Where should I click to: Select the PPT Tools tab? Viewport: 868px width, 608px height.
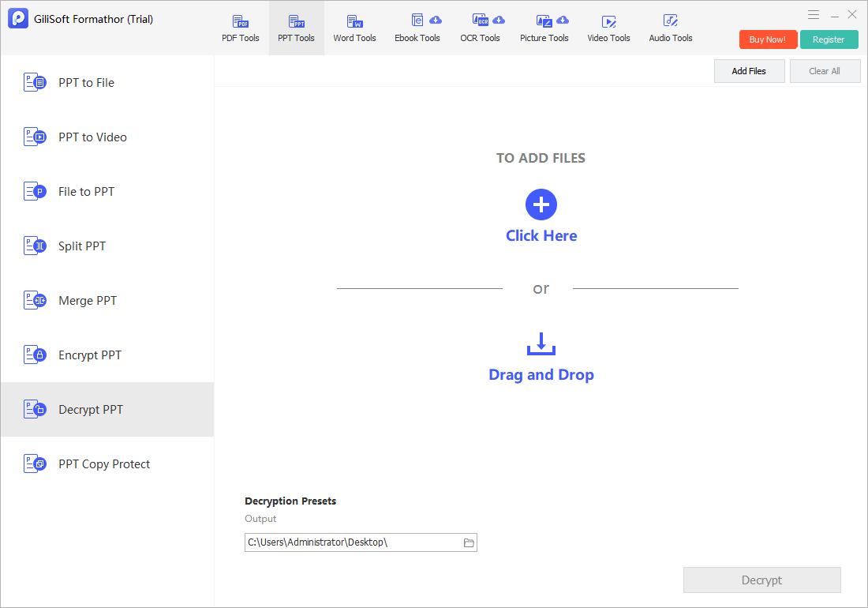296,28
